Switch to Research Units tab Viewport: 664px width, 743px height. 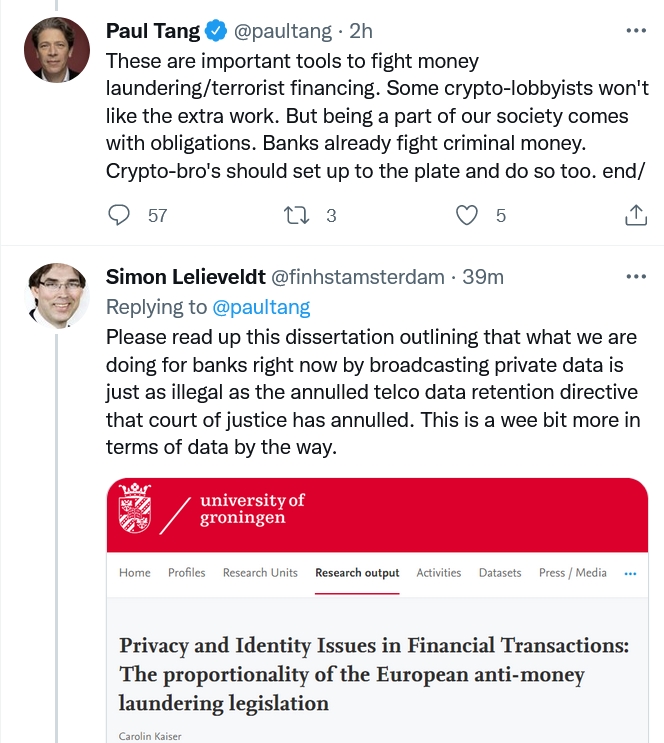coord(260,573)
